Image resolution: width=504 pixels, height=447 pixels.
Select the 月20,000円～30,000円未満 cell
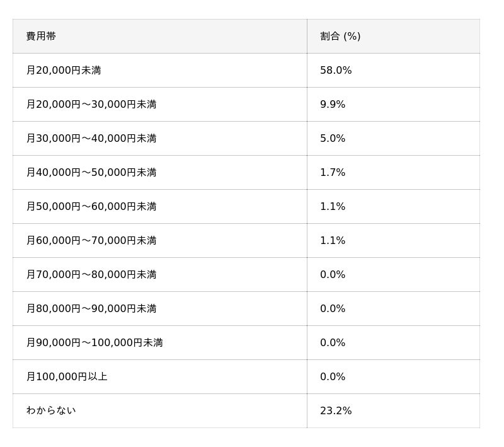[91, 105]
